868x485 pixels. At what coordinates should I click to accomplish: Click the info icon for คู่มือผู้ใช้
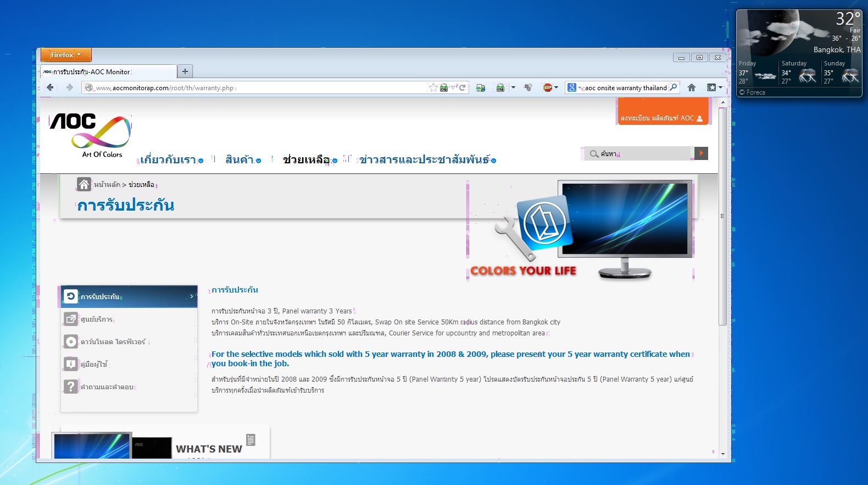(71, 364)
